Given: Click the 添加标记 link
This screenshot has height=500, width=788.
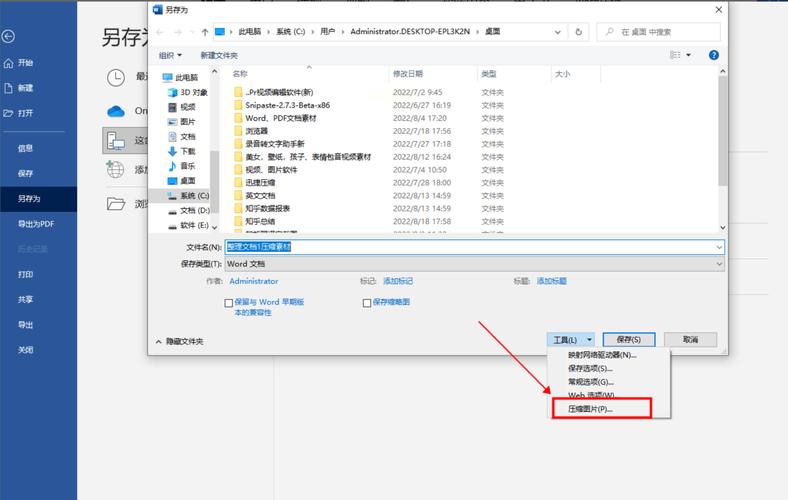Looking at the screenshot, I should pyautogui.click(x=398, y=281).
